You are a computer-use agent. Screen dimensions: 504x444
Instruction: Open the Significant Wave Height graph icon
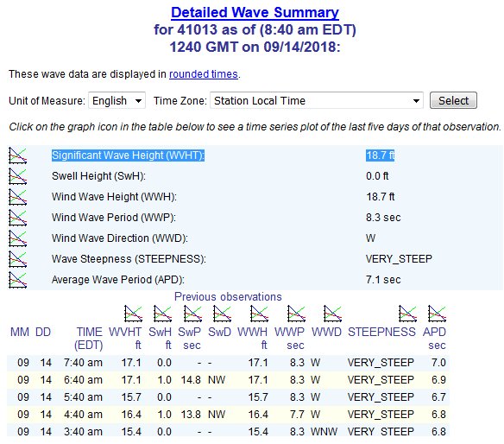tap(17, 155)
